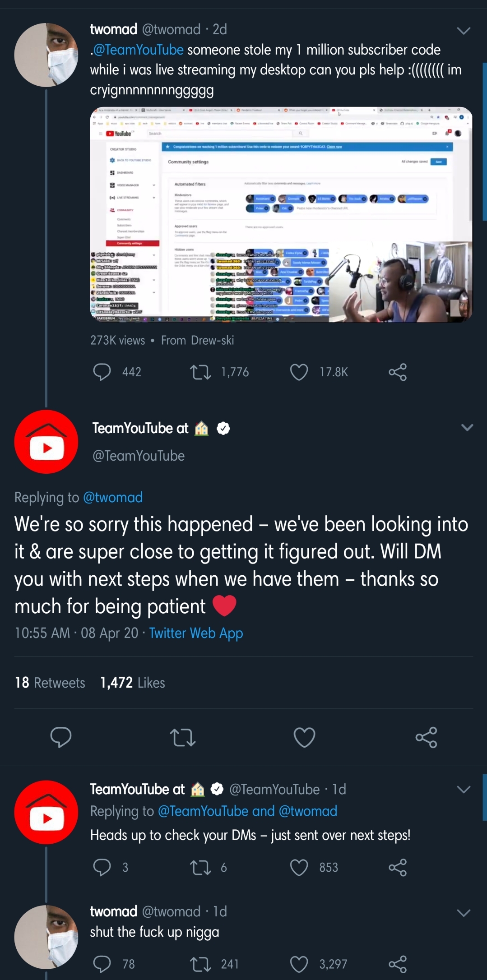Reply to twomad's original tweet
This screenshot has width=487, height=980.
(x=102, y=372)
